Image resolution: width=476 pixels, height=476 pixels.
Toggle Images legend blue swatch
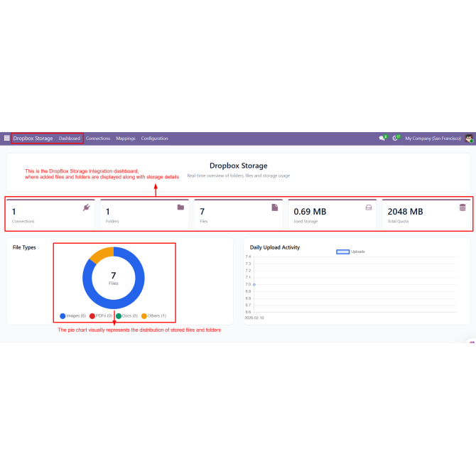pos(63,316)
